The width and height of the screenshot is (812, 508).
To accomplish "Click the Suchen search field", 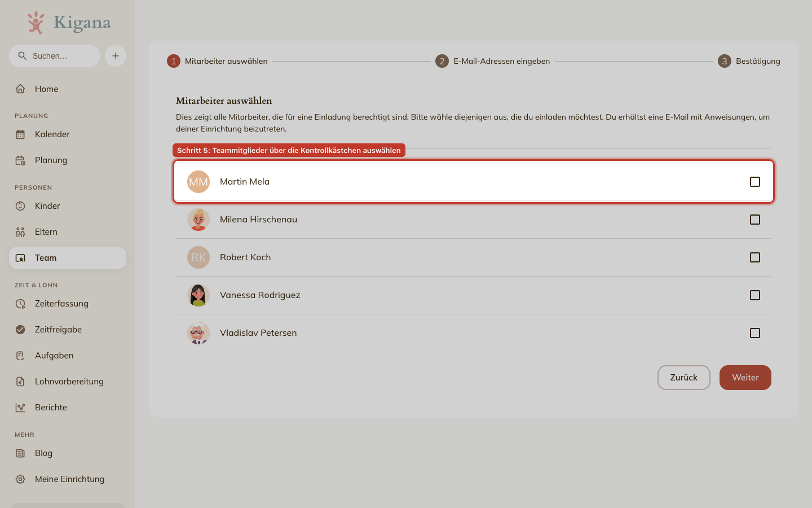I will [x=55, y=56].
